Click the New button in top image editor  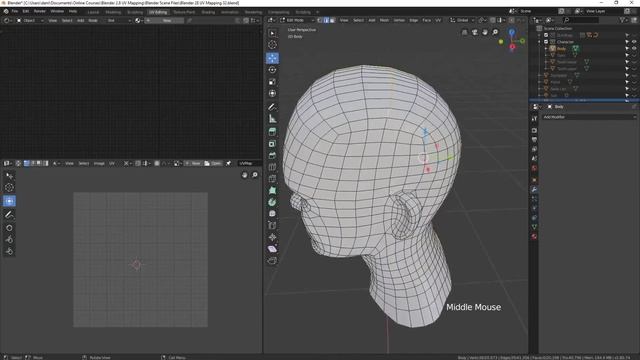coord(164,20)
